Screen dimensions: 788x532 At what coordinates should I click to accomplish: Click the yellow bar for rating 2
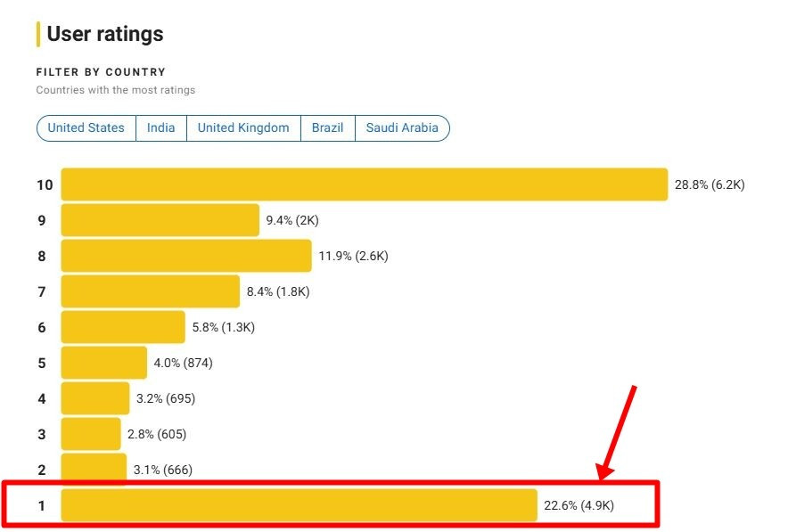(94, 469)
